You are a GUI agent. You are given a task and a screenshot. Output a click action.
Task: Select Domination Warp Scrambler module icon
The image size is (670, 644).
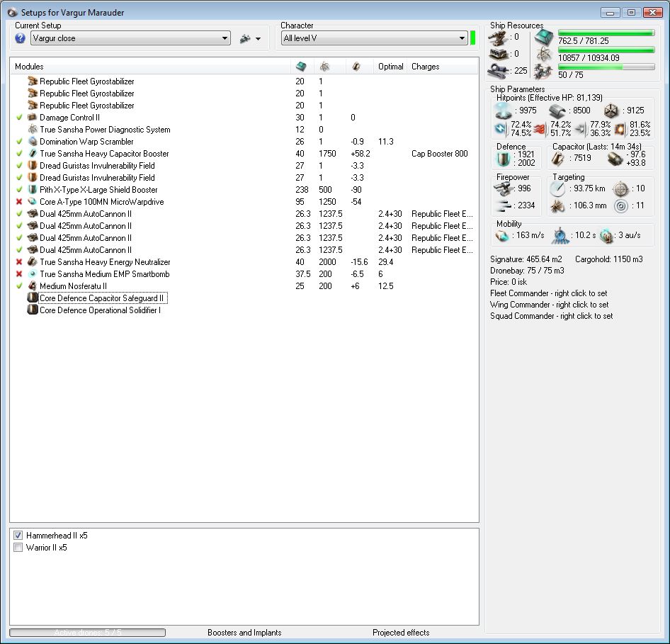point(33,142)
